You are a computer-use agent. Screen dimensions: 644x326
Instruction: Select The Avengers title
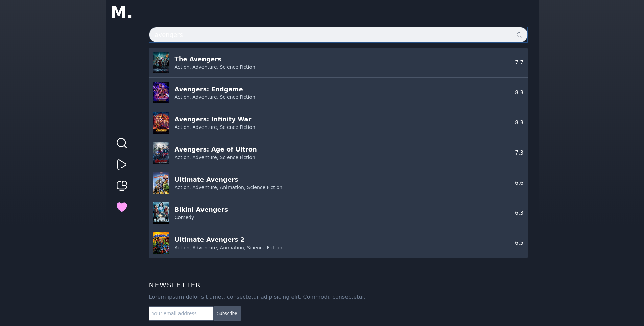(x=198, y=59)
